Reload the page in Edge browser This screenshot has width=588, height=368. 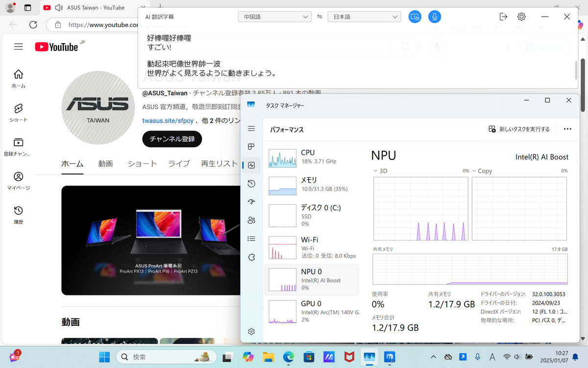(x=33, y=25)
